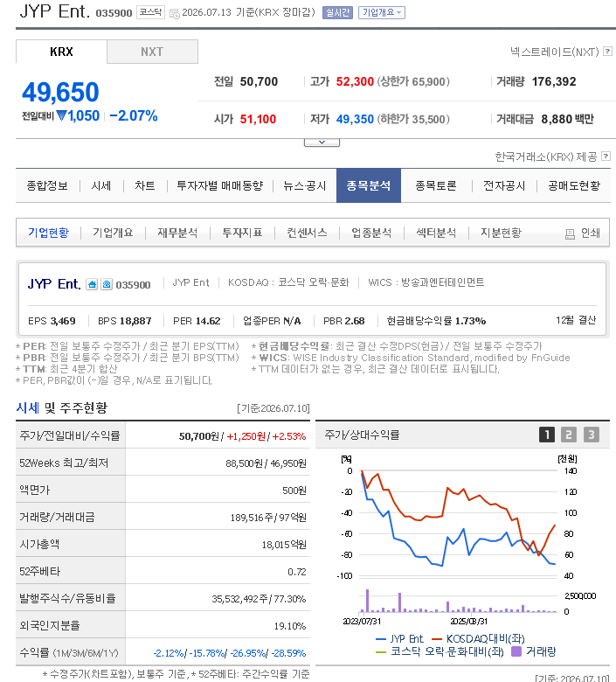The width and height of the screenshot is (616, 682).
Task: Open the NXT help question icon
Action: click(x=607, y=52)
